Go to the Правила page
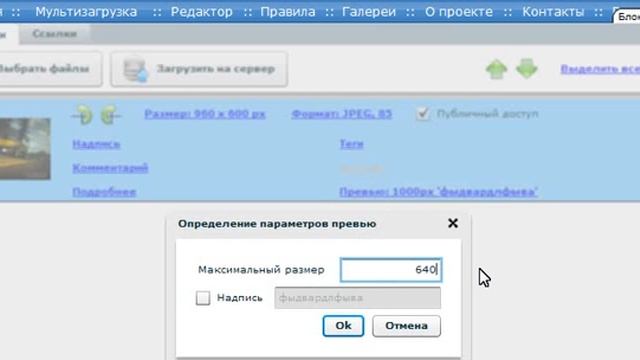The width and height of the screenshot is (640, 360). click(x=288, y=12)
